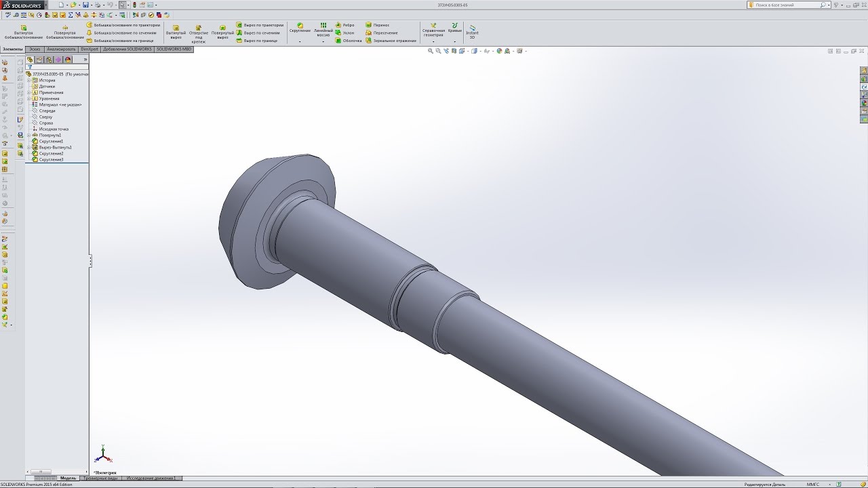Click the Open file icon
The width and height of the screenshot is (868, 488).
point(74,5)
